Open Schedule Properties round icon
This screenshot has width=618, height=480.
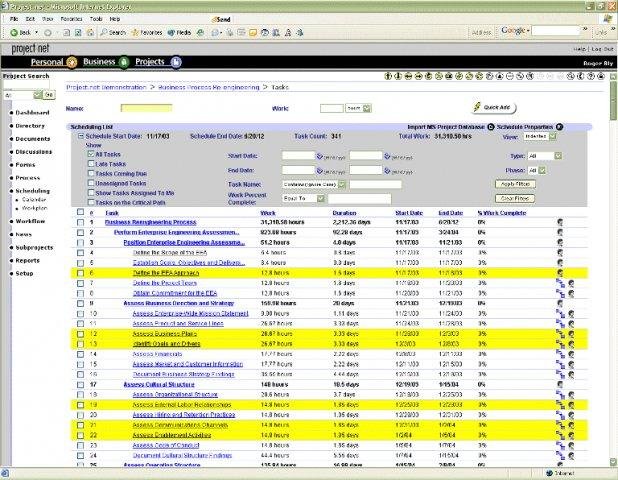559,128
